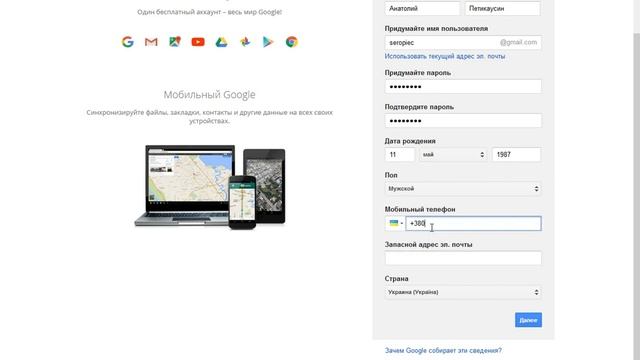Click the Gmail envelope icon
This screenshot has height=360, width=640.
tap(151, 42)
